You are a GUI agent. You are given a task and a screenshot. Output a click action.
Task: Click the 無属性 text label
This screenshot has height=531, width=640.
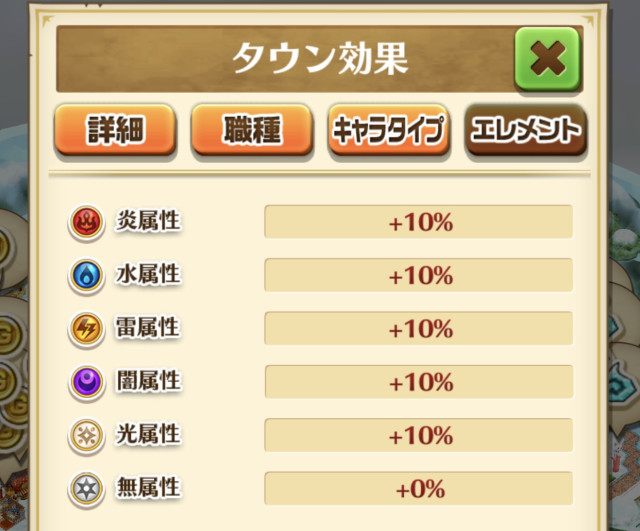(148, 487)
